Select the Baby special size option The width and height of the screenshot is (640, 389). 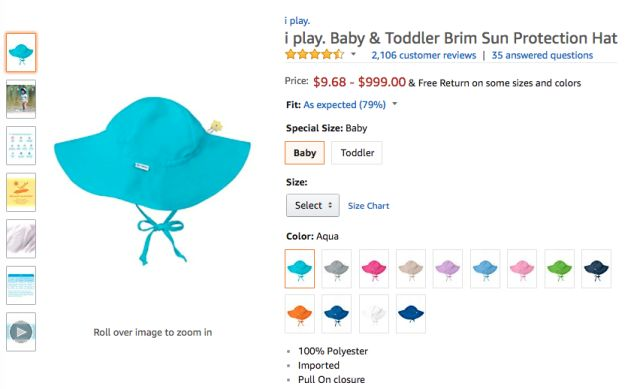tap(304, 153)
